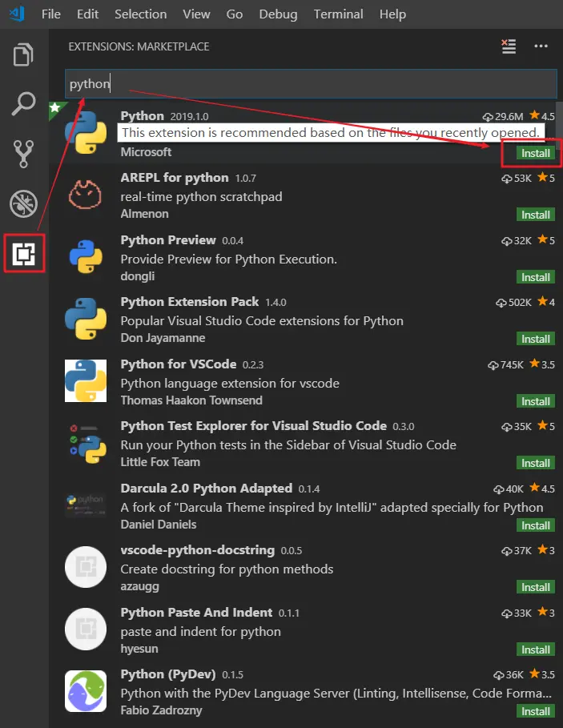Install Python Paste And Indent
This screenshot has width=563, height=728.
click(x=535, y=649)
